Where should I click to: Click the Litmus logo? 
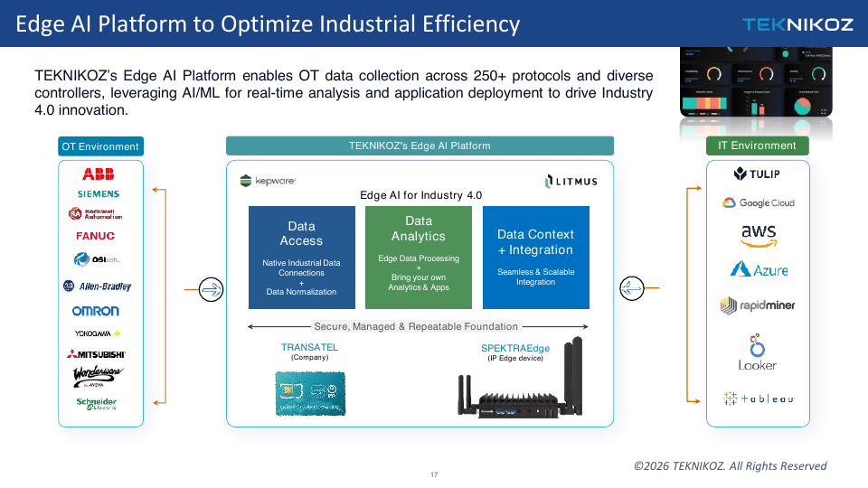tap(571, 182)
